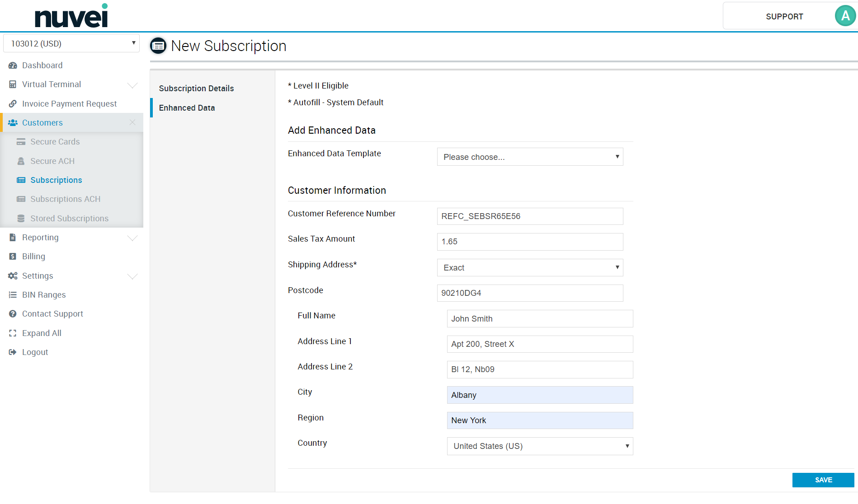Expand the Virtual Terminal submenu
Image resolution: width=858 pixels, height=504 pixels.
[132, 85]
